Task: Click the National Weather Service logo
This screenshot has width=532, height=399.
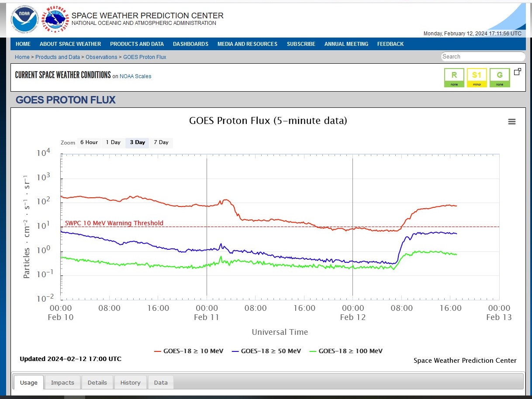Action: pyautogui.click(x=56, y=20)
